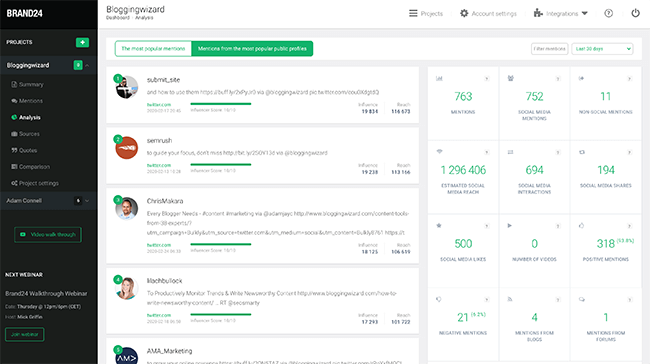Click ChrisMakara influencer score bar
Viewport: 650px width, 364px height.
tap(221, 244)
